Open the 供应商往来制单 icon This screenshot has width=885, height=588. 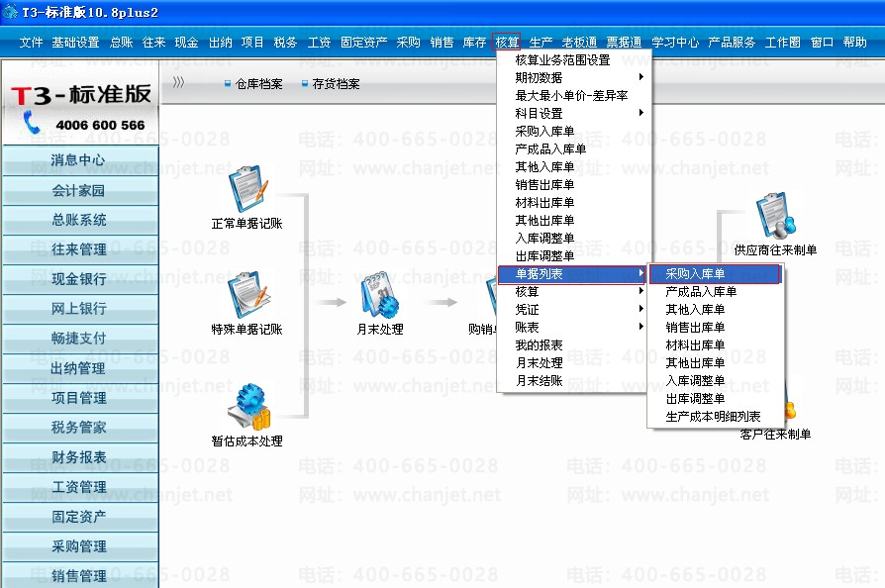(775, 215)
